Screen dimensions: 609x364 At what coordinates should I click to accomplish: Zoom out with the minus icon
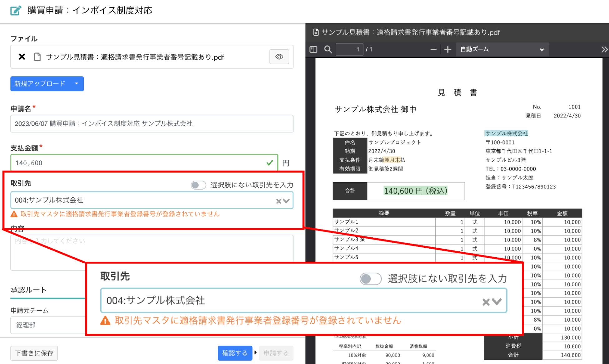click(x=433, y=50)
